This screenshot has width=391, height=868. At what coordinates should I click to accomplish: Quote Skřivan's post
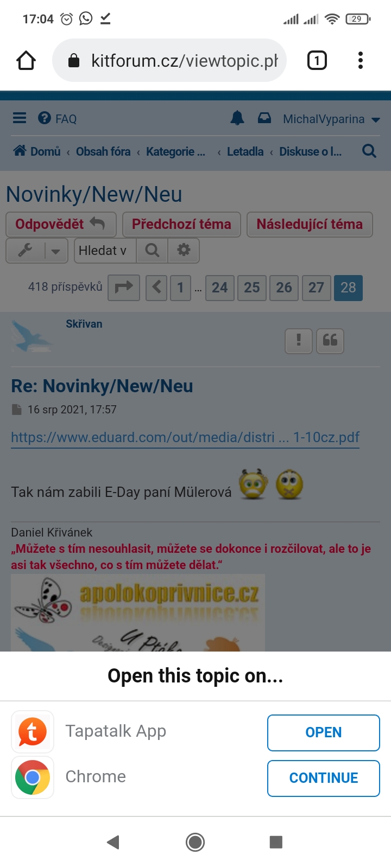coord(330,341)
